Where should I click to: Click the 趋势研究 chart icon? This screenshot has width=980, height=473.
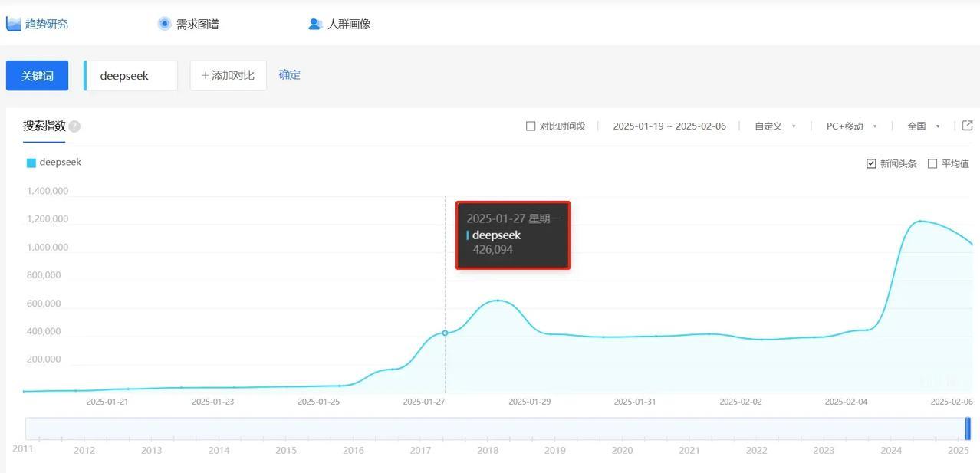13,22
